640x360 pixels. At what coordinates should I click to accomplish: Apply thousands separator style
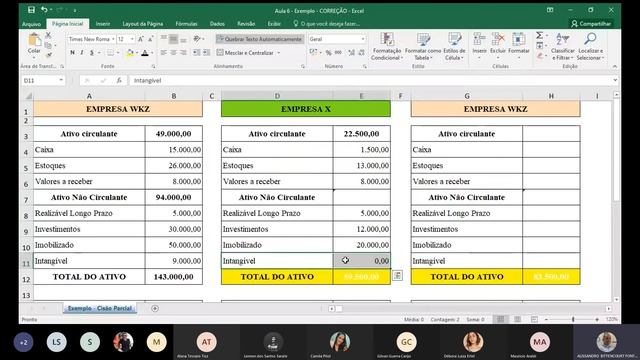click(338, 53)
